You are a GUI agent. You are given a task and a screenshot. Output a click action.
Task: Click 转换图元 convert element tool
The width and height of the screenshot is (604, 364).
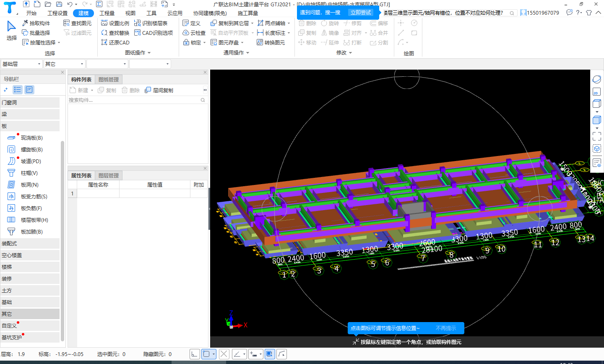pos(271,42)
